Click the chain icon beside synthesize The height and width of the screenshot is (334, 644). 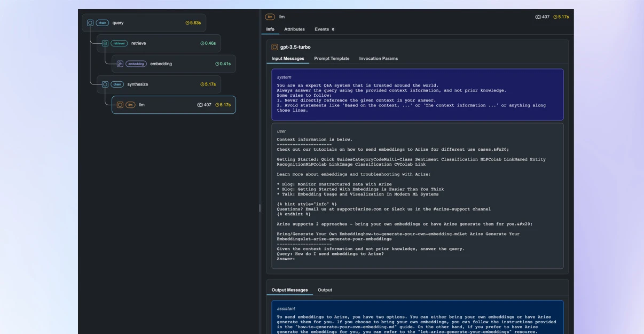pyautogui.click(x=105, y=84)
